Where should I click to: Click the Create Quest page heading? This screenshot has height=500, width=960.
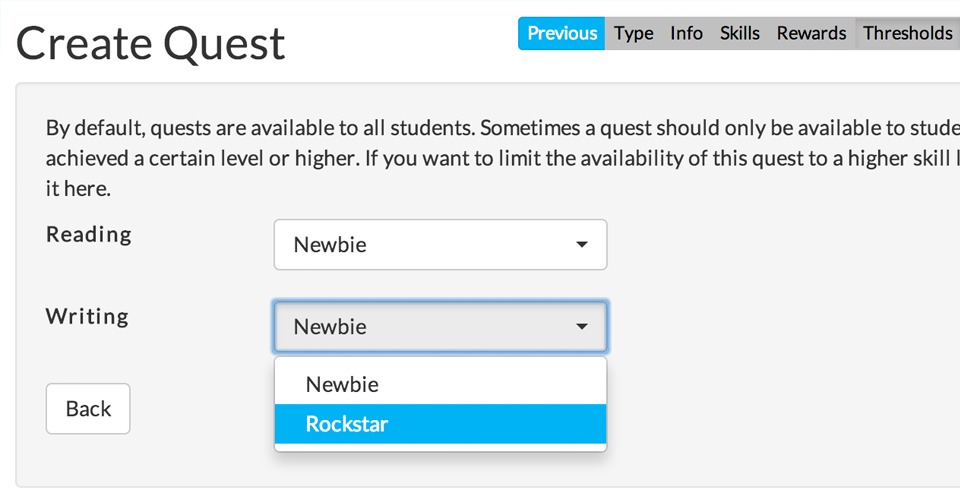click(151, 43)
